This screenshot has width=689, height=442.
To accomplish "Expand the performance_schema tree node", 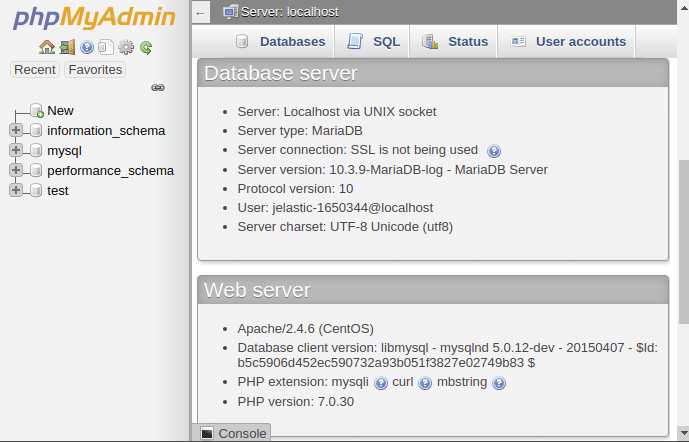I will (x=16, y=170).
